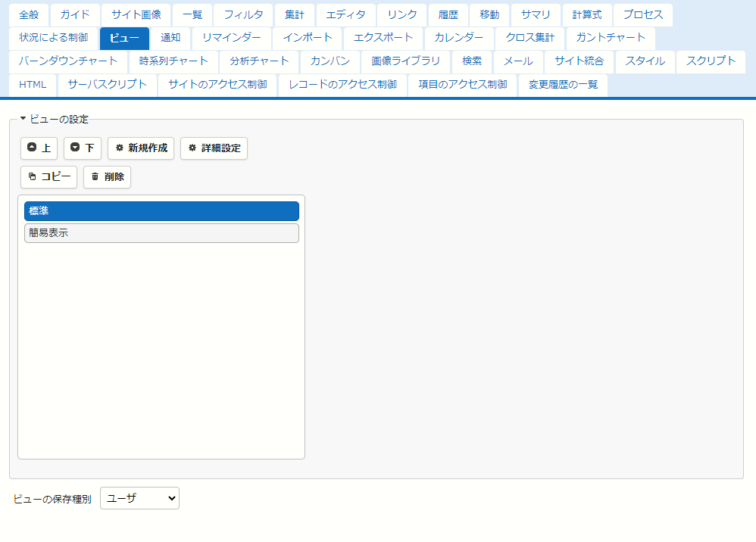Go to the インポート tab
This screenshot has height=542, width=756.
(x=307, y=38)
